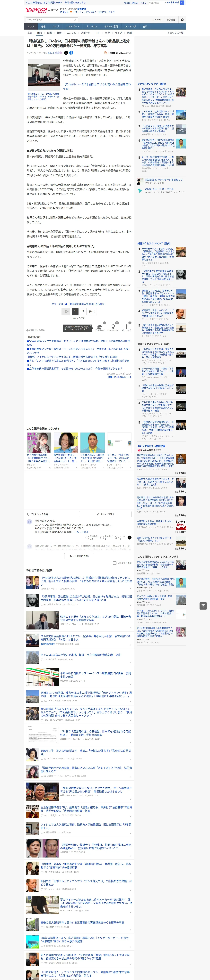Click the 次ページは 45年間の画家人生 link
210x980 pixels.
79,304
